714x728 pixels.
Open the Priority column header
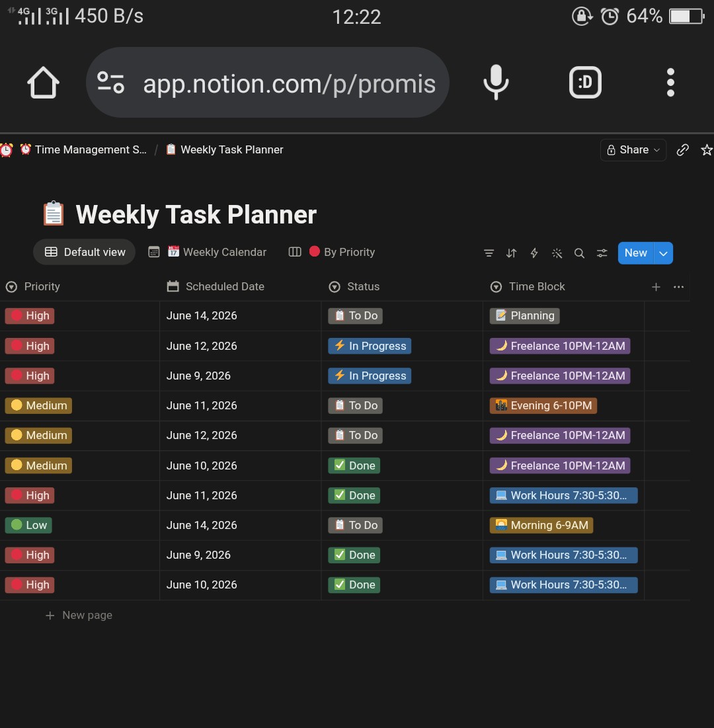[x=80, y=286]
